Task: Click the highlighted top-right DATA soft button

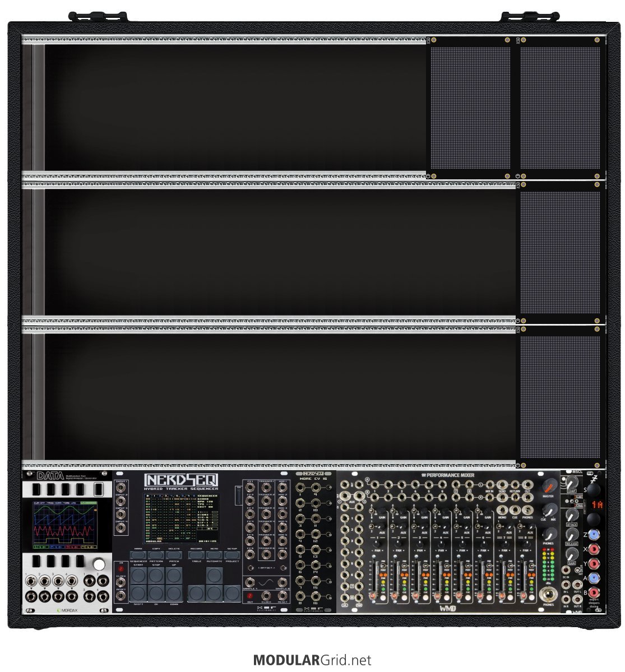Action: coord(99,489)
